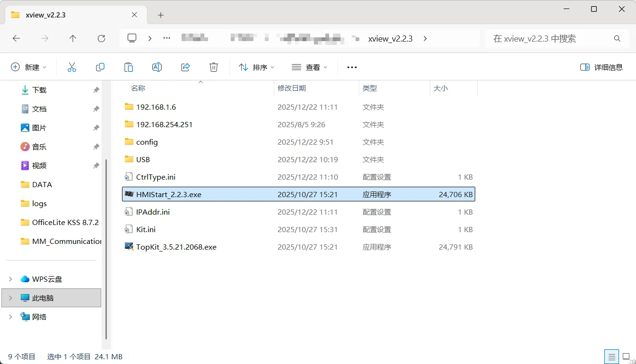The image size is (636, 364).
Task: Enable details list view at bottom right
Action: click(611, 356)
